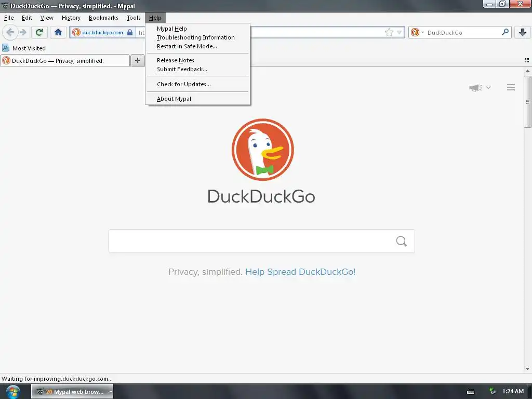Open the File menu

[x=9, y=18]
